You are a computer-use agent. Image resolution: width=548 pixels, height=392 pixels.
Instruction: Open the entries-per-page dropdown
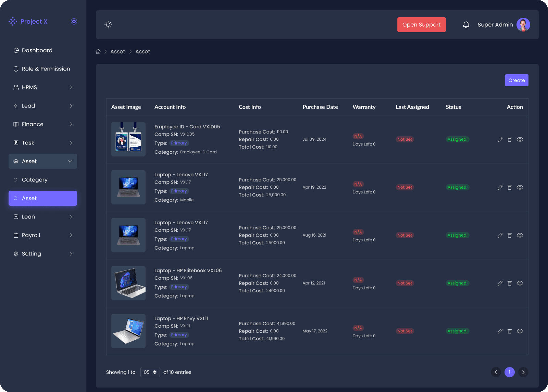point(150,372)
